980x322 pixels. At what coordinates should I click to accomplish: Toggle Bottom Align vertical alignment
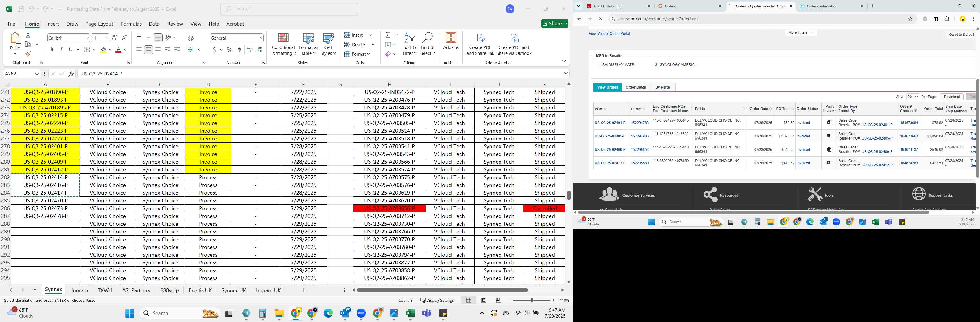click(158, 38)
